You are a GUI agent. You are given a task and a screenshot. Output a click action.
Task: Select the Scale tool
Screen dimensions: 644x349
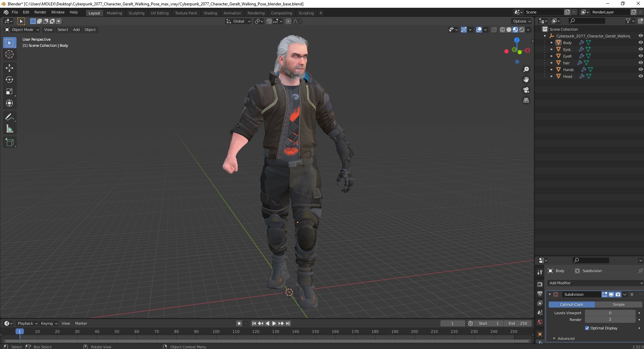9,92
